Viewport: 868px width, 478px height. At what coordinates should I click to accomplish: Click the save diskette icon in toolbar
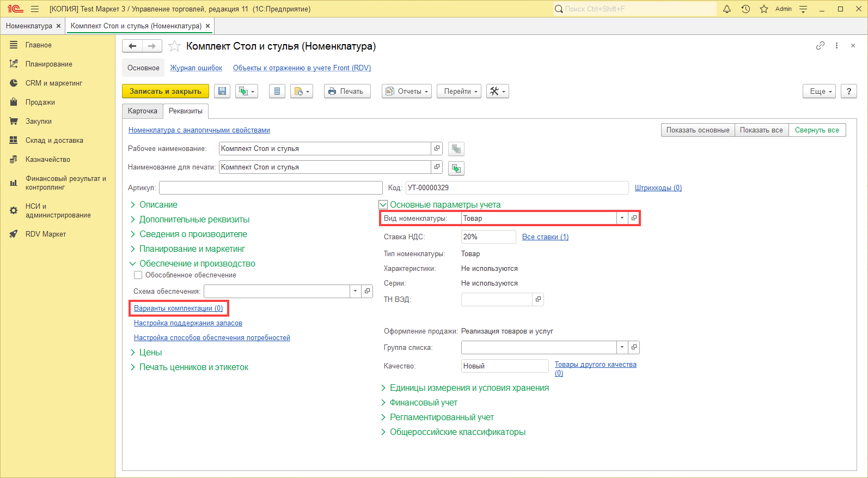pyautogui.click(x=222, y=92)
